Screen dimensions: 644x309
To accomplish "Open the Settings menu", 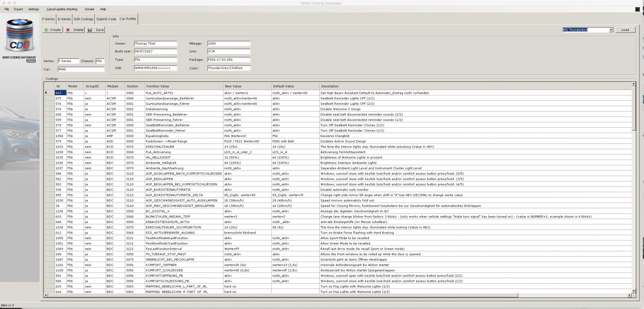I will point(34,9).
